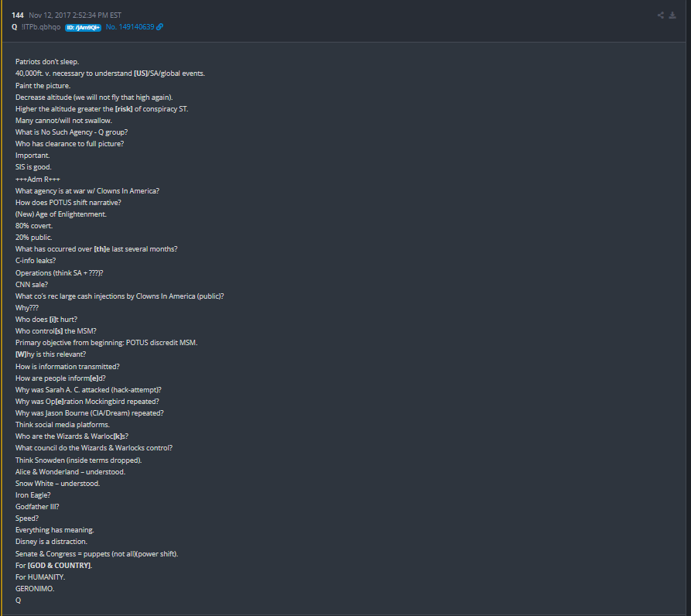
Task: Click "What is No Such Agency - Q group?"
Action: click(x=71, y=132)
